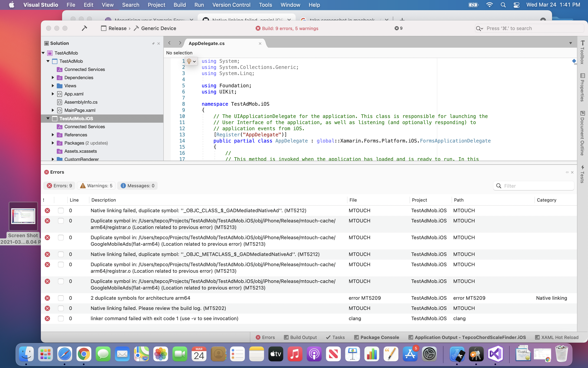The height and width of the screenshot is (368, 588).
Task: Click the error count badge showing 9
Action: [x=399, y=28]
